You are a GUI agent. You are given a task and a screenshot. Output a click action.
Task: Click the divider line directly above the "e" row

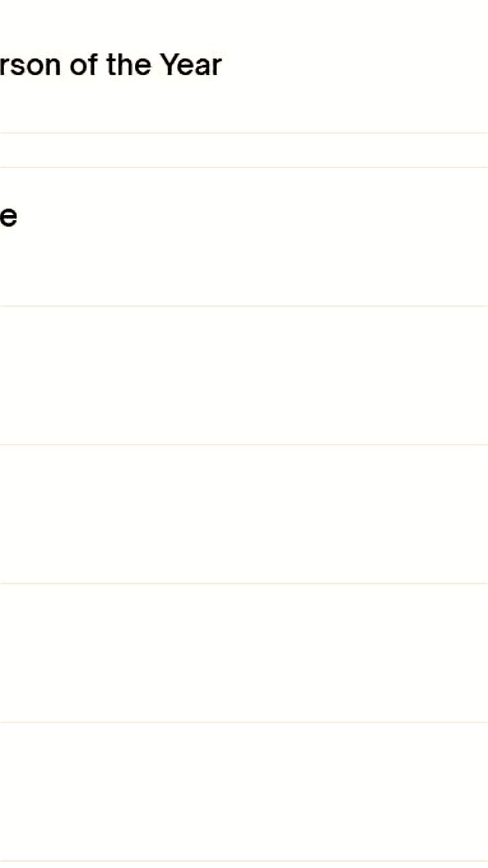pyautogui.click(x=244, y=167)
